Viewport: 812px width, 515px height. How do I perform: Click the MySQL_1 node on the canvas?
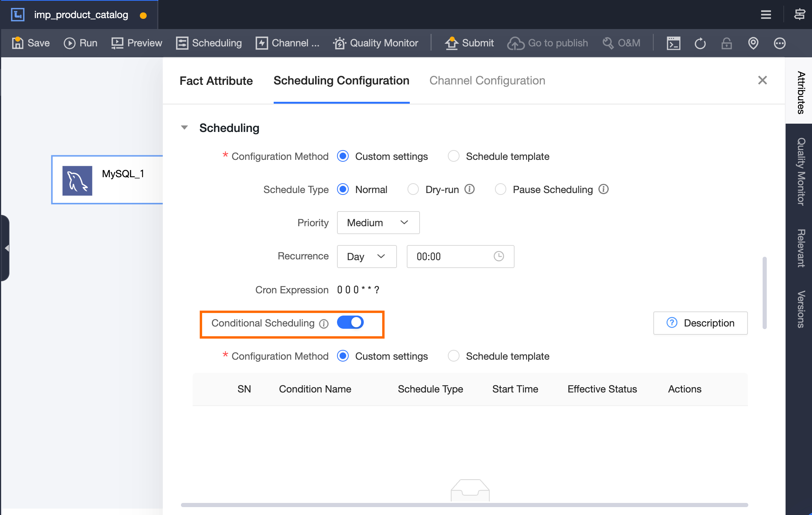pyautogui.click(x=107, y=180)
